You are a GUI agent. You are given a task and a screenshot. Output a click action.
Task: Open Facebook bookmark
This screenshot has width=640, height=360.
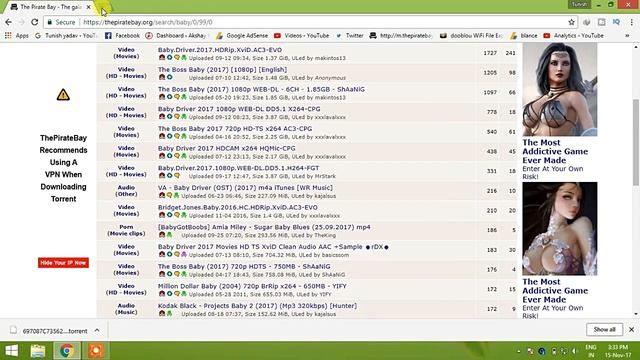click(122, 36)
